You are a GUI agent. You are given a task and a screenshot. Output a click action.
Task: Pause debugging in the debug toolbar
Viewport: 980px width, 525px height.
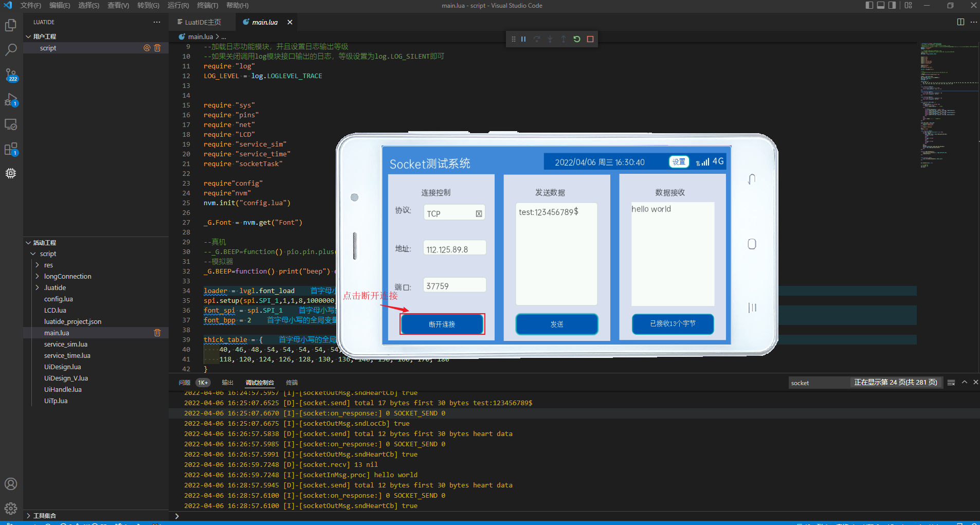523,39
